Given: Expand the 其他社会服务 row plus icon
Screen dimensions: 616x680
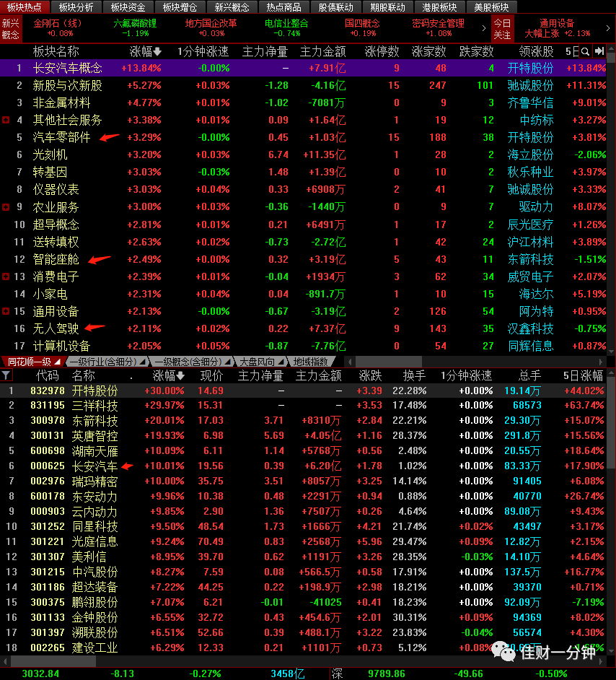Looking at the screenshot, I should pos(6,120).
